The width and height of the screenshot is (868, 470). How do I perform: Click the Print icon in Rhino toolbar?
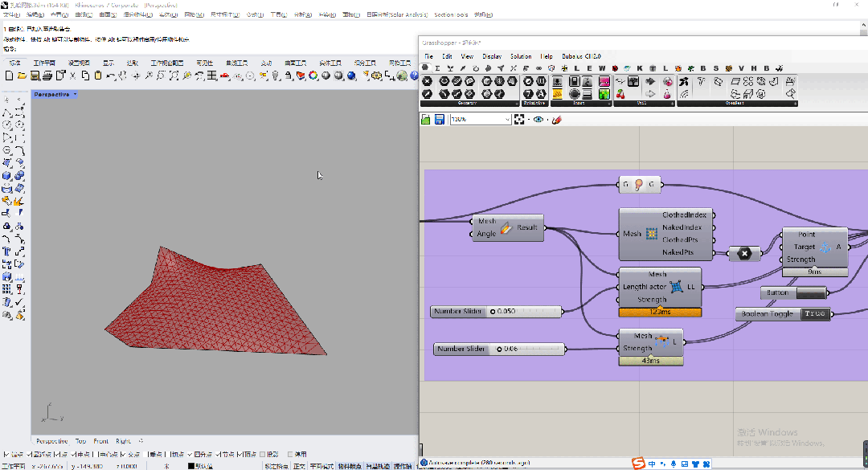(x=47, y=76)
